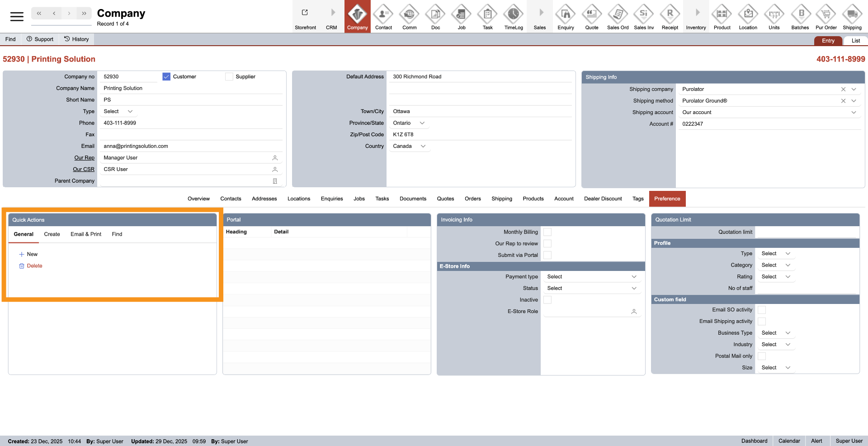Jump to the last record arrow
This screenshot has width=868, height=446.
[84, 14]
